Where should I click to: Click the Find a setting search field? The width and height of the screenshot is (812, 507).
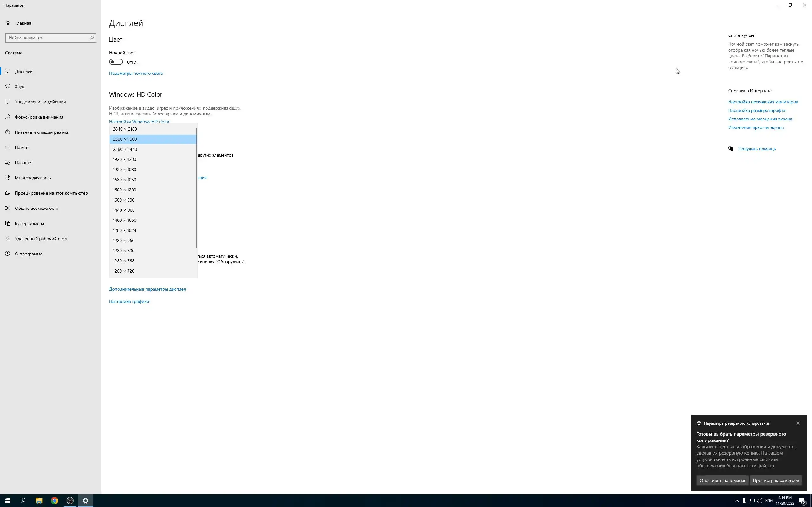coord(47,38)
